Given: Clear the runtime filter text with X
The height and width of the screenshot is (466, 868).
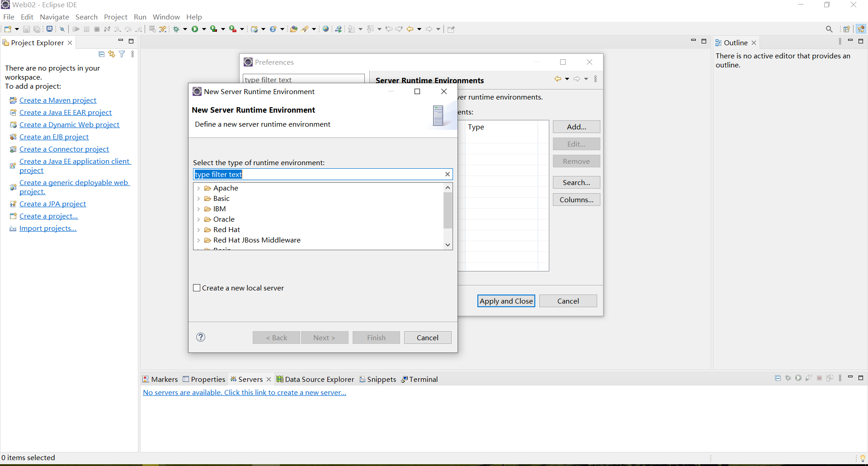Looking at the screenshot, I should point(448,174).
